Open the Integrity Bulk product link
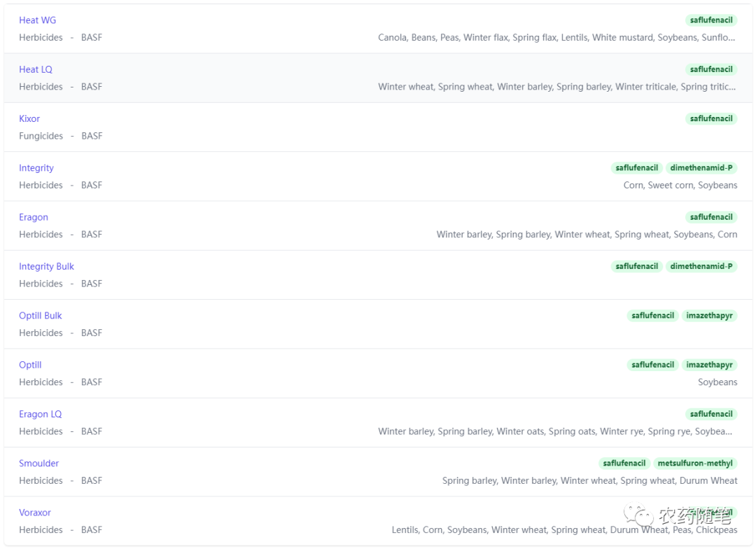 click(47, 266)
